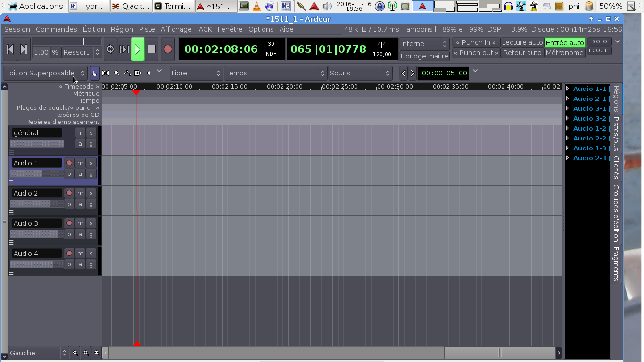Click the headphones icon in system tray
The height and width of the screenshot is (362, 644).
point(508,6)
